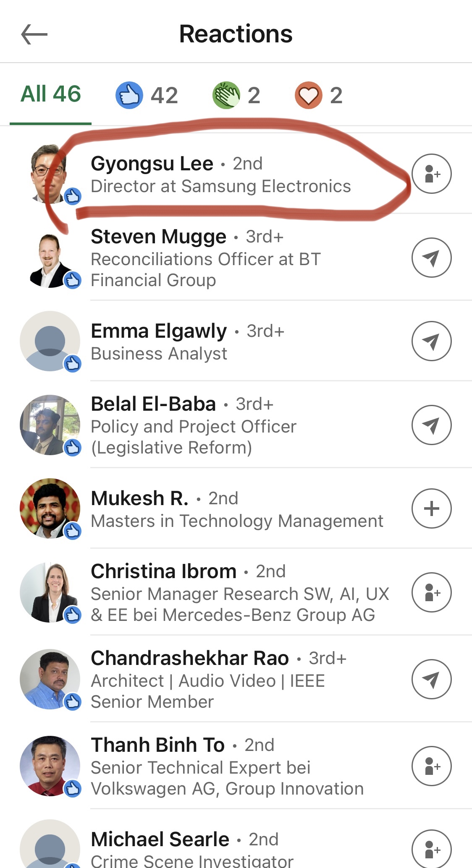Send a message to Emma Elgawly

click(x=431, y=341)
